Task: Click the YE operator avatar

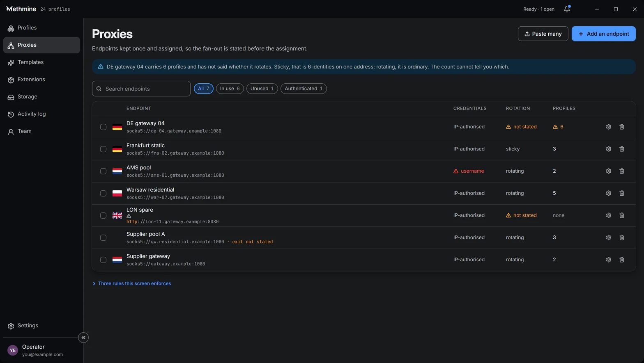Action: [13, 350]
